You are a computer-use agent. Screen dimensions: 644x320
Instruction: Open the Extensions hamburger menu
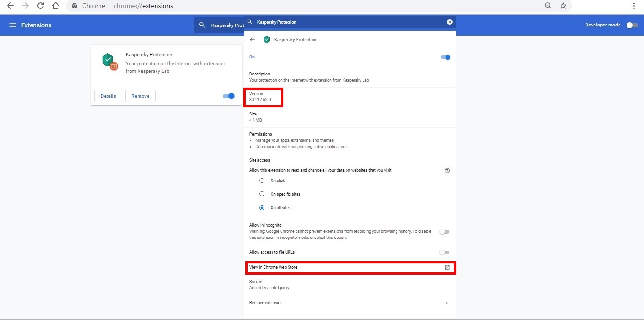[13, 25]
